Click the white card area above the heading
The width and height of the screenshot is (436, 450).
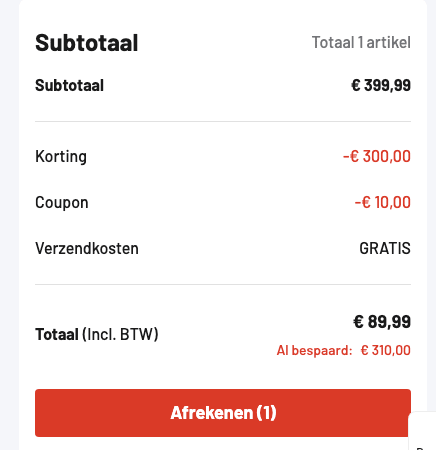[x=223, y=15]
